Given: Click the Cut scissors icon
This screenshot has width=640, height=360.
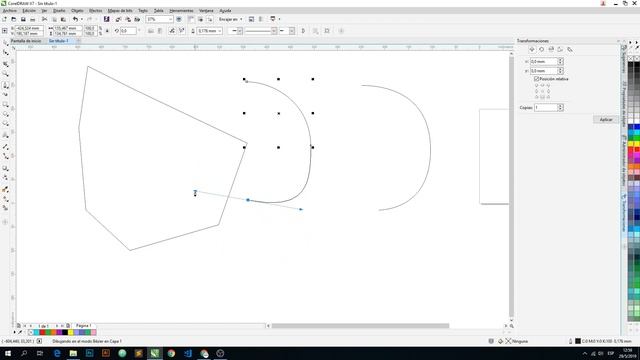Looking at the screenshot, I should coord(44,19).
